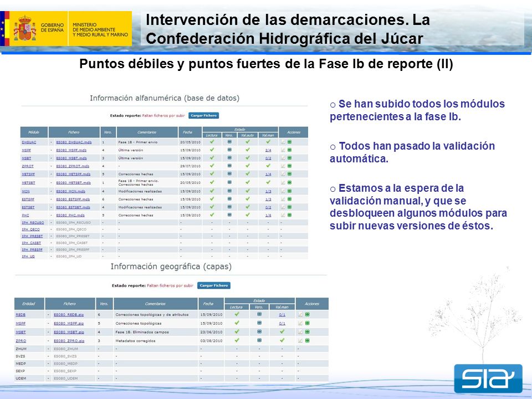The width and height of the screenshot is (532, 399).
Task: Open the IPH_RECUSO module link
Action: 33,223
